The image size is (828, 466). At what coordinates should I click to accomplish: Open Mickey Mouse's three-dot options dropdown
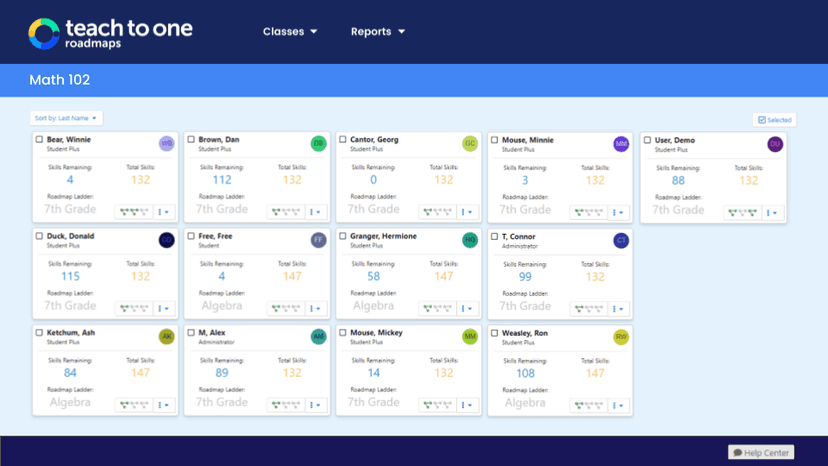click(x=468, y=405)
